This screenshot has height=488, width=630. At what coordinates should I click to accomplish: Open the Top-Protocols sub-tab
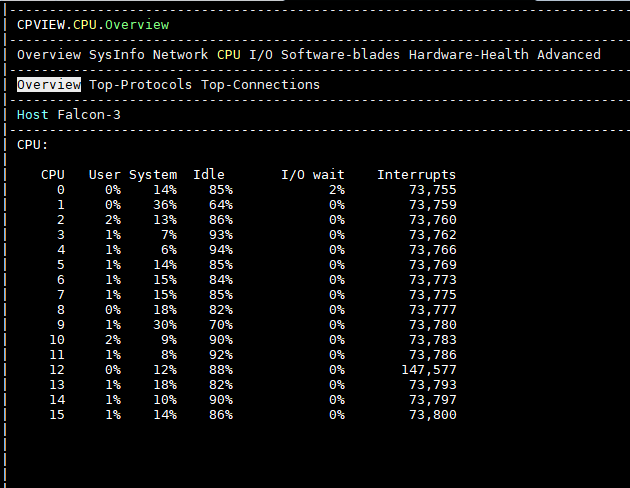point(141,85)
